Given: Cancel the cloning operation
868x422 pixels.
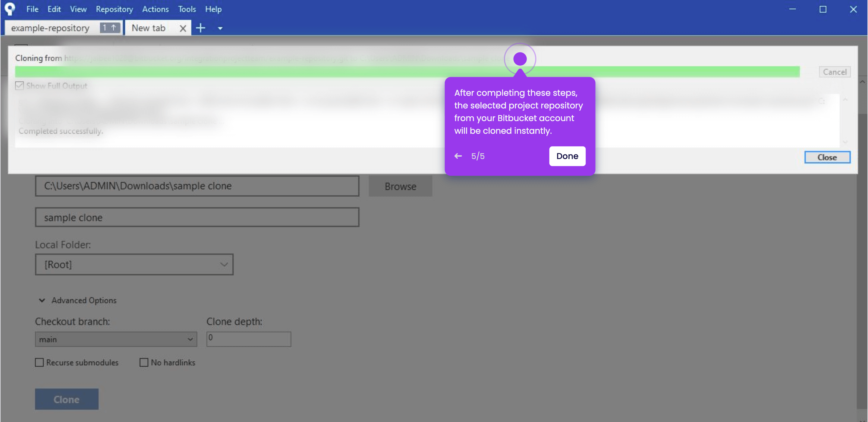Looking at the screenshot, I should pos(834,72).
